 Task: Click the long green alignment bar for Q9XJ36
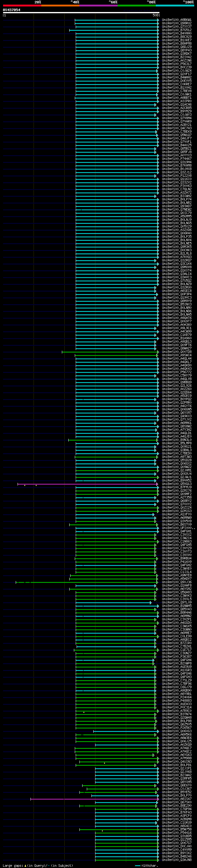point(86,583)
